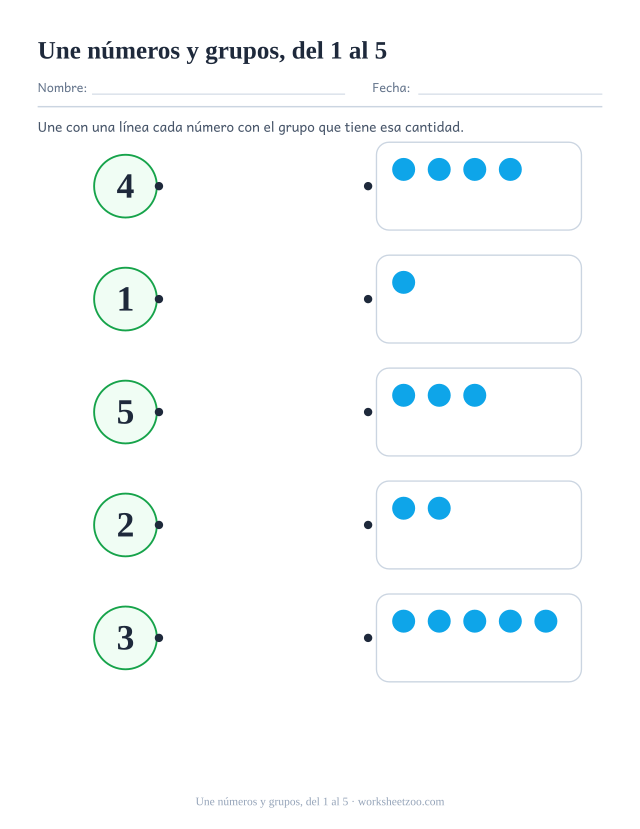Click the box containing four blue dots

coord(479,186)
